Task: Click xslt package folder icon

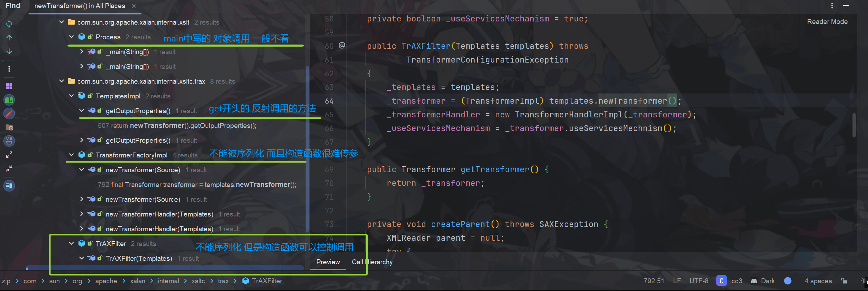Action: point(71,22)
